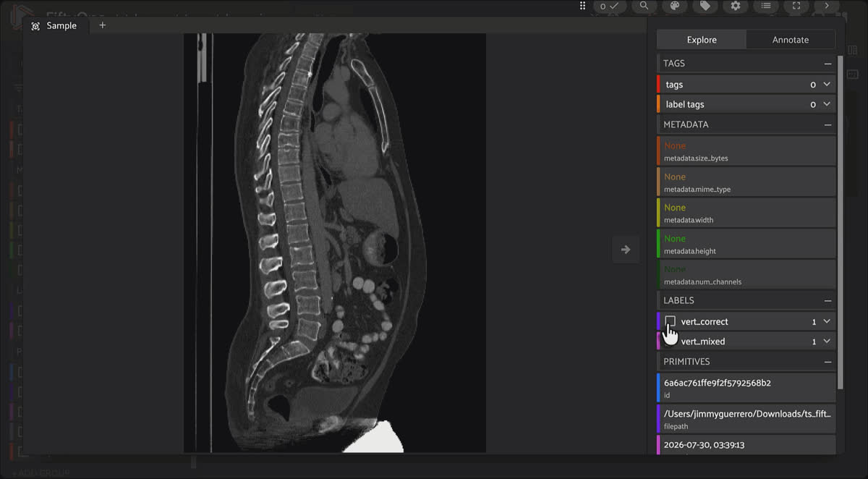Switch to the Explore tab

[x=702, y=40]
